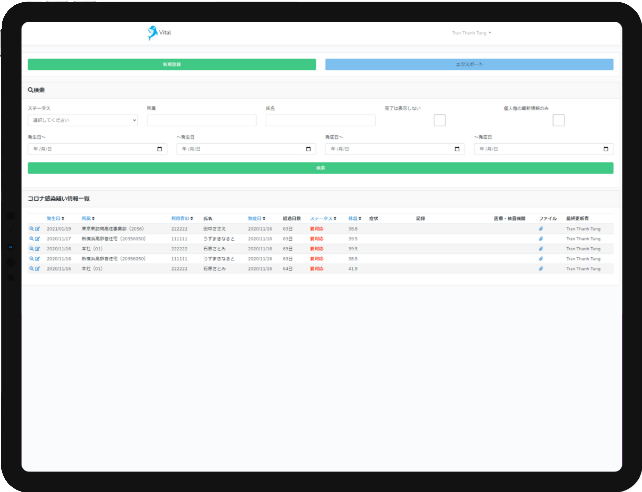Sort table by 体温 column header
The image size is (642, 492).
pyautogui.click(x=354, y=217)
